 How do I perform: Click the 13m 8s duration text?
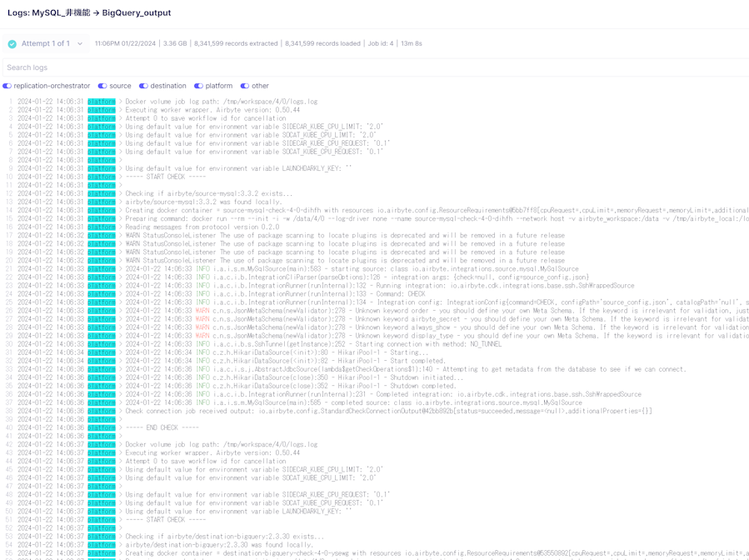412,43
